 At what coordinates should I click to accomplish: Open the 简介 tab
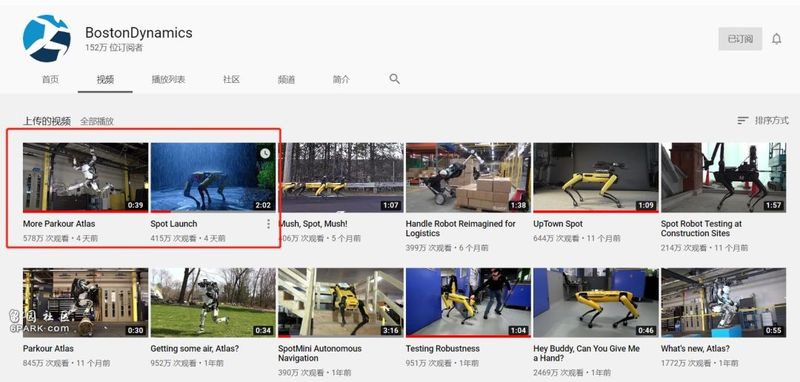341,80
